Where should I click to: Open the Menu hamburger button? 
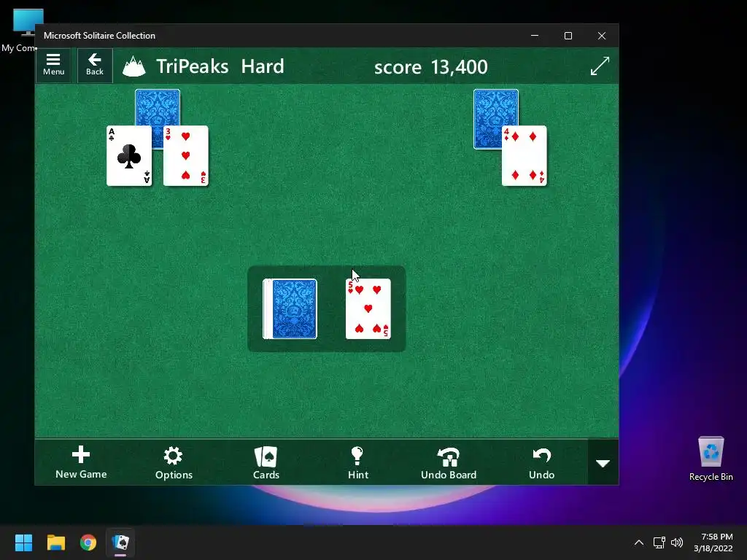[53, 65]
